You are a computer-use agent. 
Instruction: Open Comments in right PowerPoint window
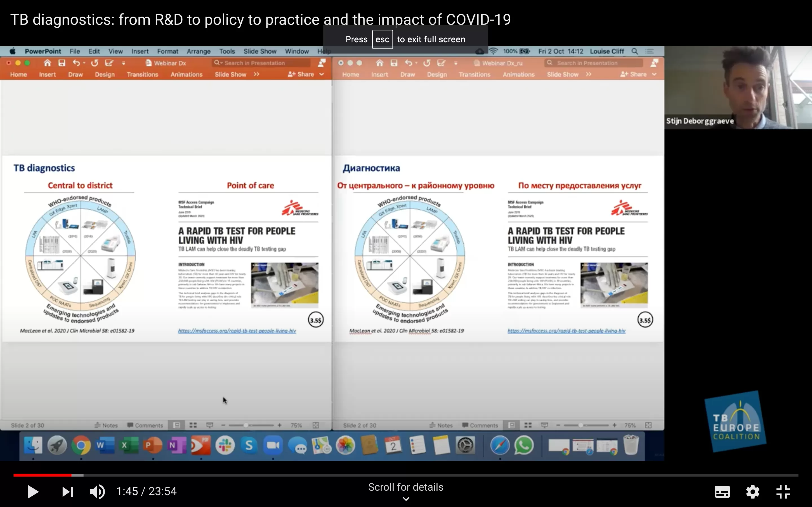tap(480, 425)
